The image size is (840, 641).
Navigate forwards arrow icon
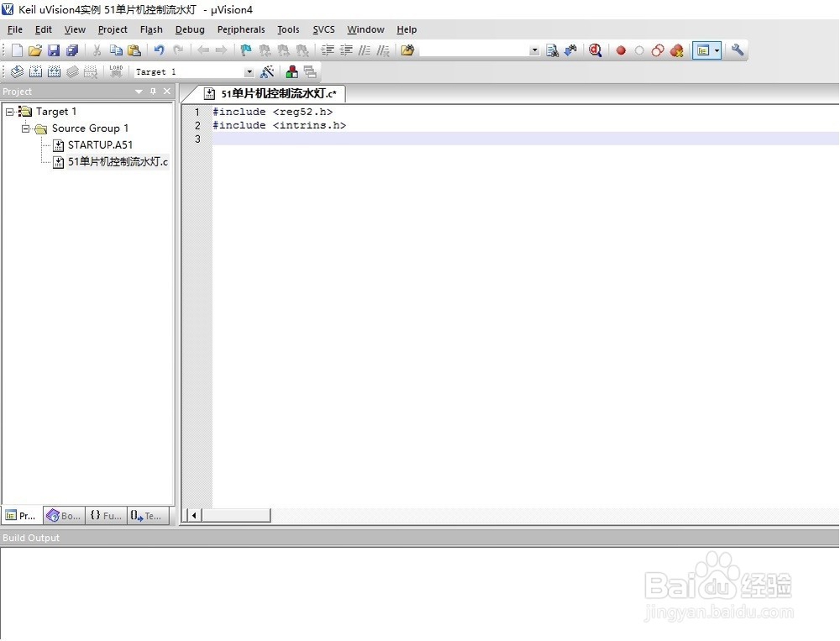click(221, 50)
